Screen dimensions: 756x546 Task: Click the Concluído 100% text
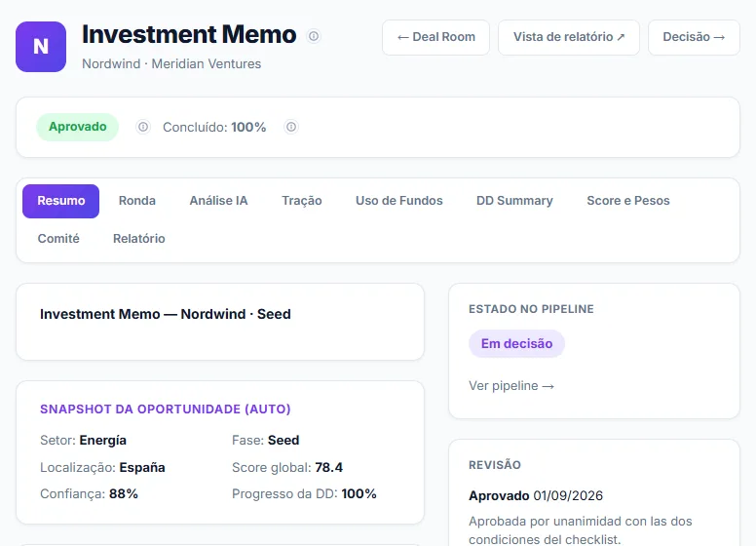tap(214, 128)
